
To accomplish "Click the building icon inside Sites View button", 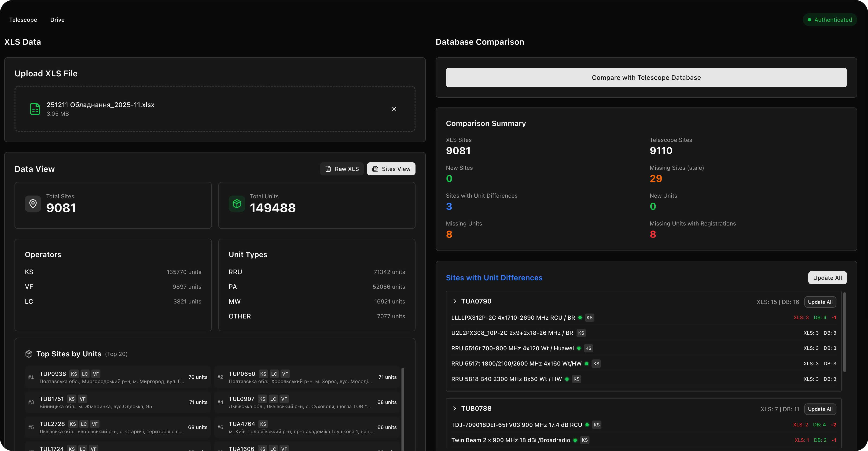I will 376,169.
